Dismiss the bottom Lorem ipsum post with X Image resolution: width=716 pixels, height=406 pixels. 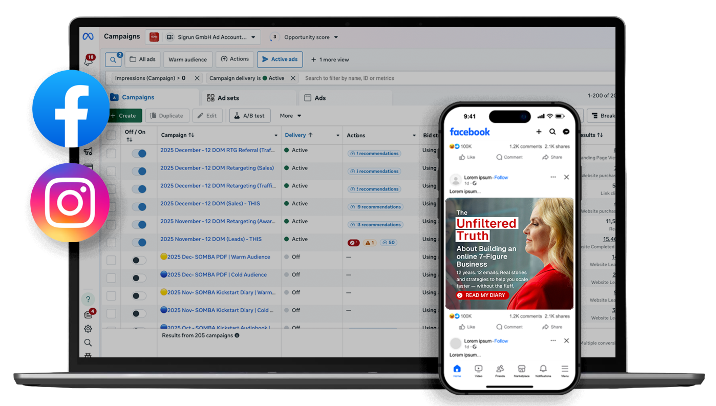point(566,341)
